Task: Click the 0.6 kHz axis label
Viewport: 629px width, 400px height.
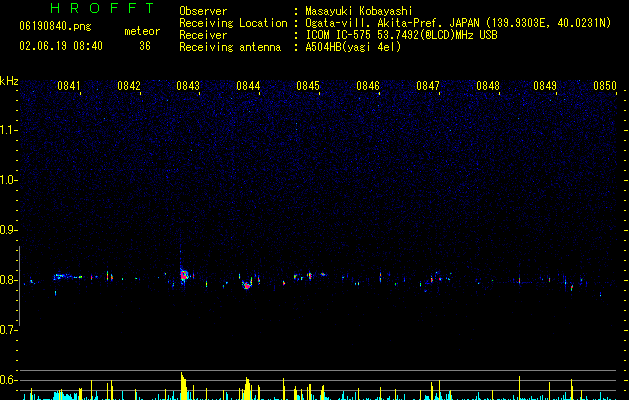Action: [9, 380]
